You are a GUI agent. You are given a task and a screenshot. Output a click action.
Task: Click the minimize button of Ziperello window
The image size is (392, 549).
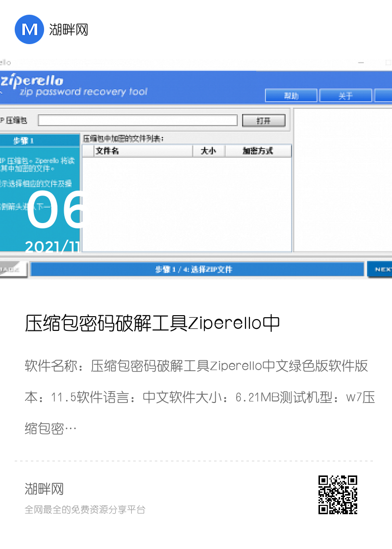tap(361, 63)
